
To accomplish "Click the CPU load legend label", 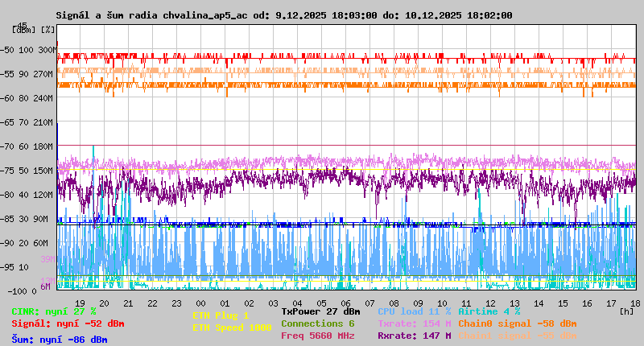I will 414,311.
